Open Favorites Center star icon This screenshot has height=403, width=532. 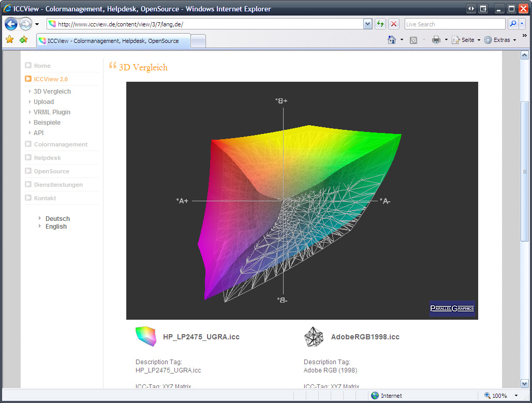tap(9, 40)
